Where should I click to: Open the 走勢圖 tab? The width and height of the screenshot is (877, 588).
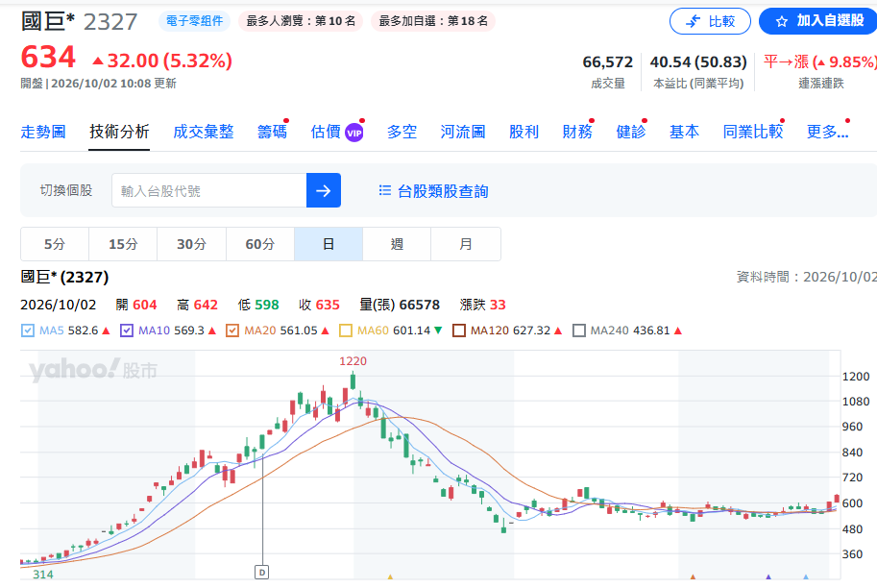click(x=43, y=132)
